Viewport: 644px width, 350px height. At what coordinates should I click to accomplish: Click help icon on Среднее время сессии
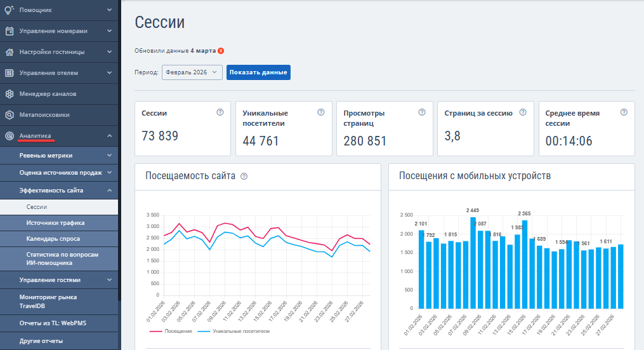[624, 112]
